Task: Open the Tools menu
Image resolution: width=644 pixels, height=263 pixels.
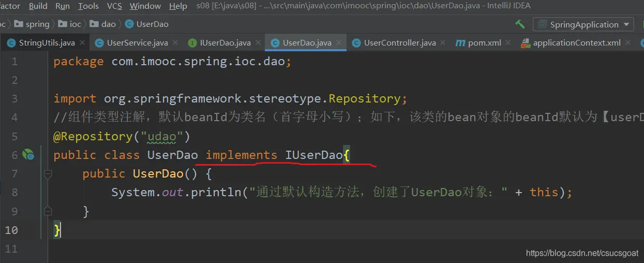Action: (x=88, y=6)
